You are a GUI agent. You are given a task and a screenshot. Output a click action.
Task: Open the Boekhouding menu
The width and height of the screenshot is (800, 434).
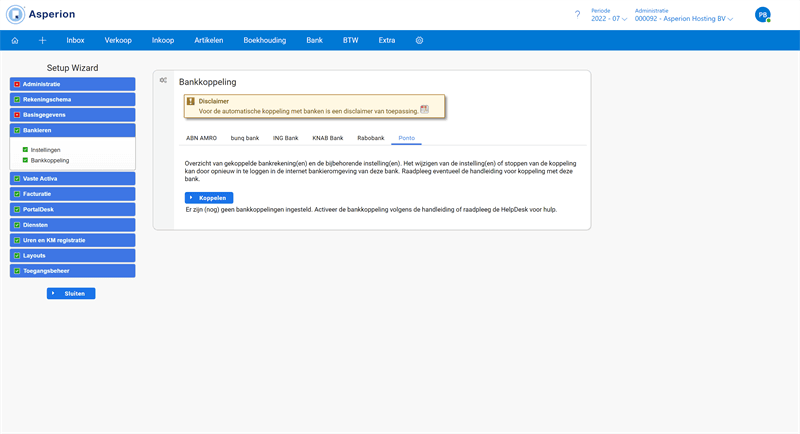click(264, 40)
